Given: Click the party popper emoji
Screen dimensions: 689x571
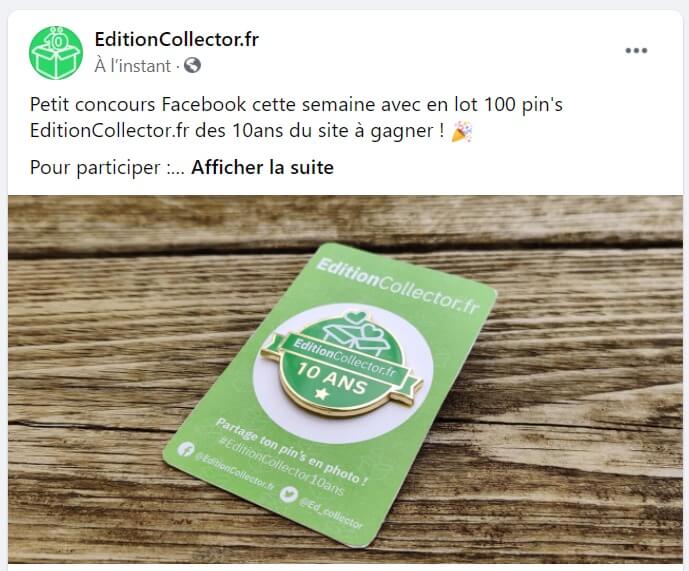Looking at the screenshot, I should click(462, 131).
